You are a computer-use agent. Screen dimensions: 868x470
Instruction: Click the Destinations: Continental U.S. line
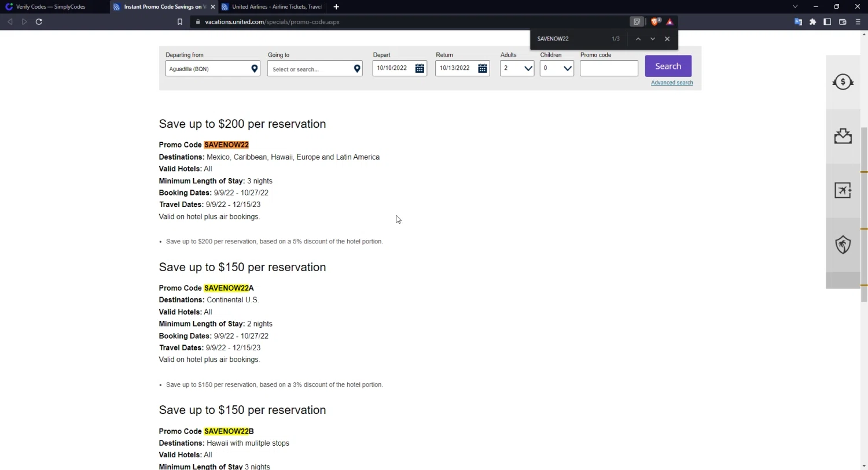pyautogui.click(x=209, y=300)
